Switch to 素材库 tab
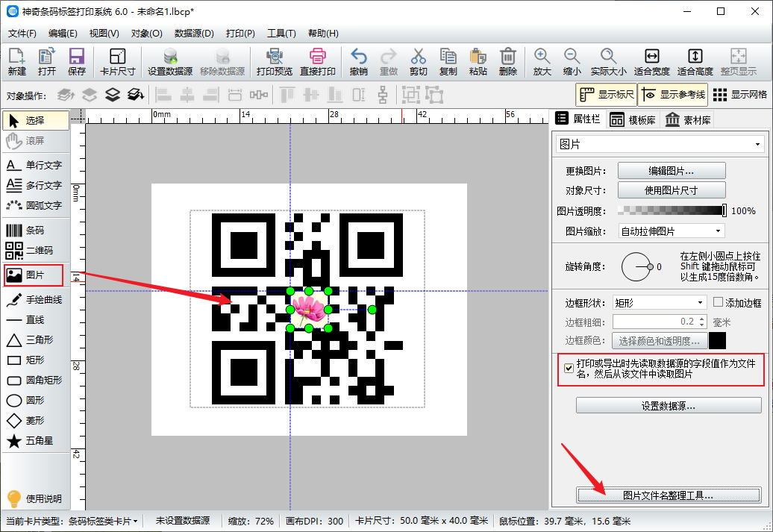 pyautogui.click(x=688, y=120)
